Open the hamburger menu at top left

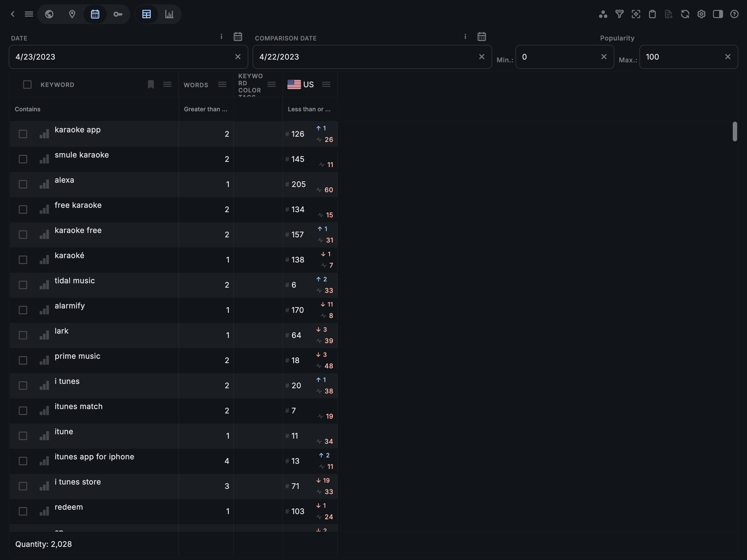click(x=29, y=14)
